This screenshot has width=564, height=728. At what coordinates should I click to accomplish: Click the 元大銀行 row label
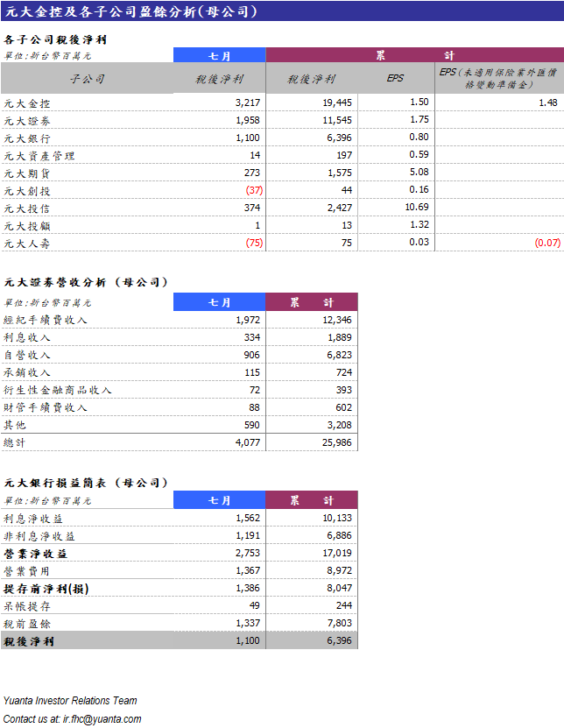point(27,138)
